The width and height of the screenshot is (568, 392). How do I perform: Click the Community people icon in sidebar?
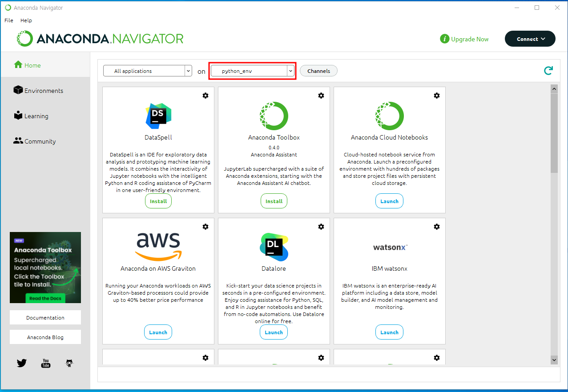(18, 141)
